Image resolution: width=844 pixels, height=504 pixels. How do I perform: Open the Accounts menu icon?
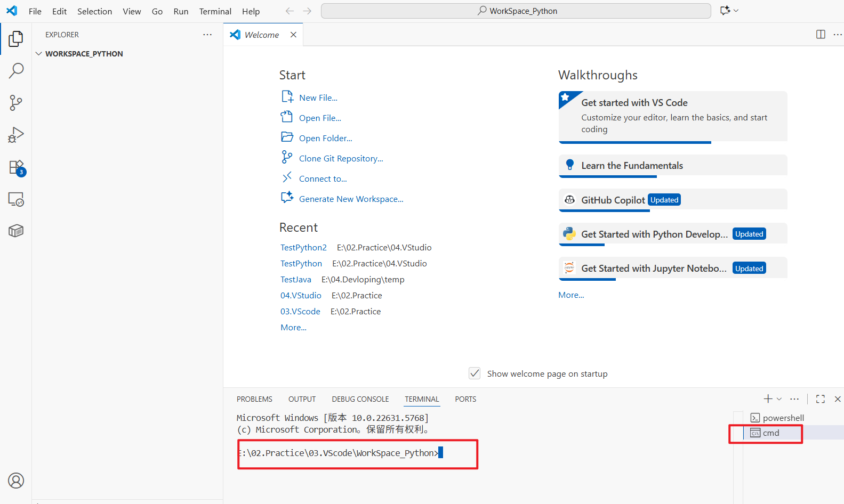(16, 481)
